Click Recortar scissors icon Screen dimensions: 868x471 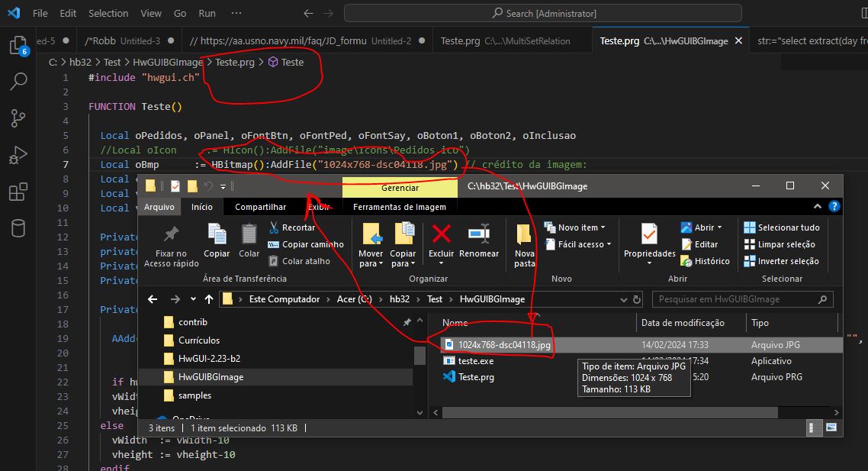[x=274, y=227]
